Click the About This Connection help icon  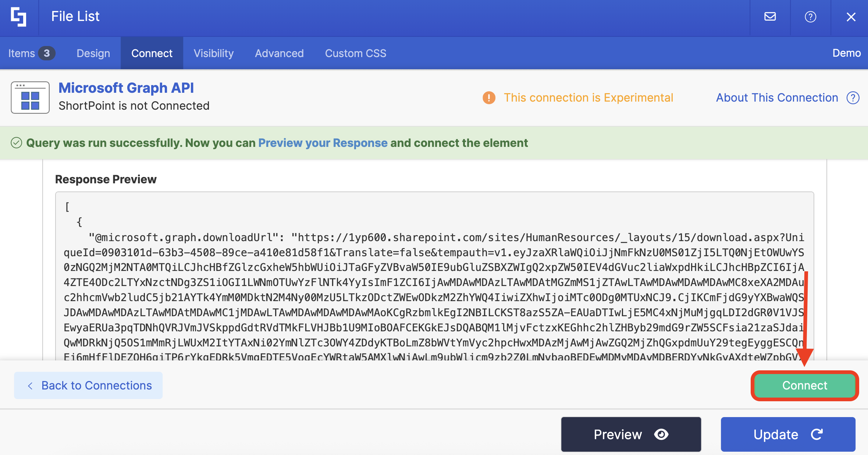[853, 98]
